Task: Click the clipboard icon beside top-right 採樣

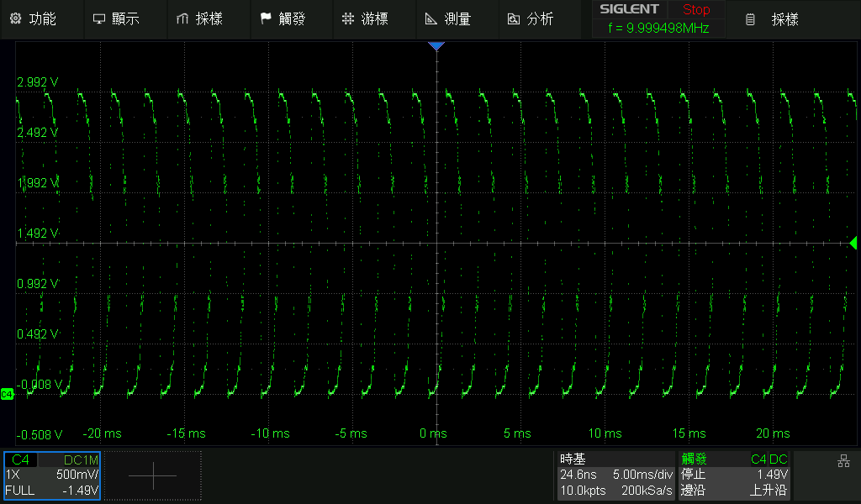Action: click(x=750, y=20)
